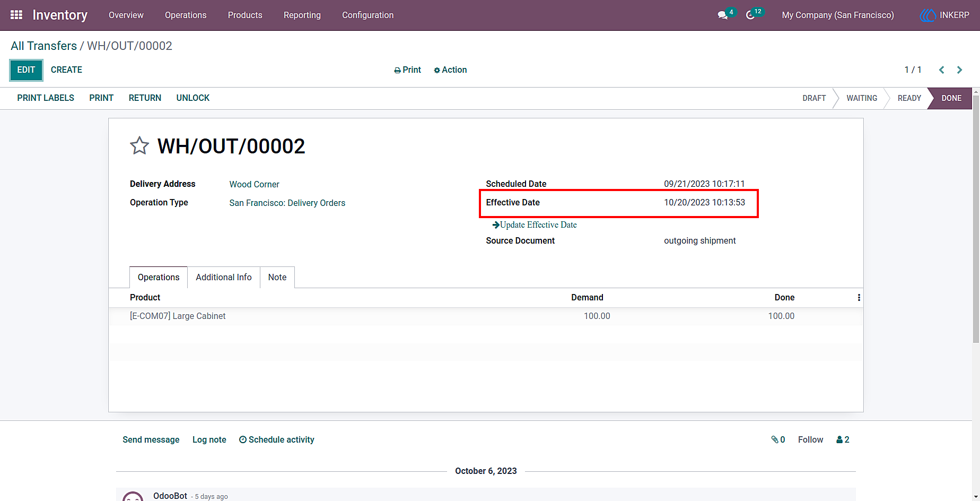The height and width of the screenshot is (501, 980).
Task: Switch to the Note tab
Action: pos(277,278)
